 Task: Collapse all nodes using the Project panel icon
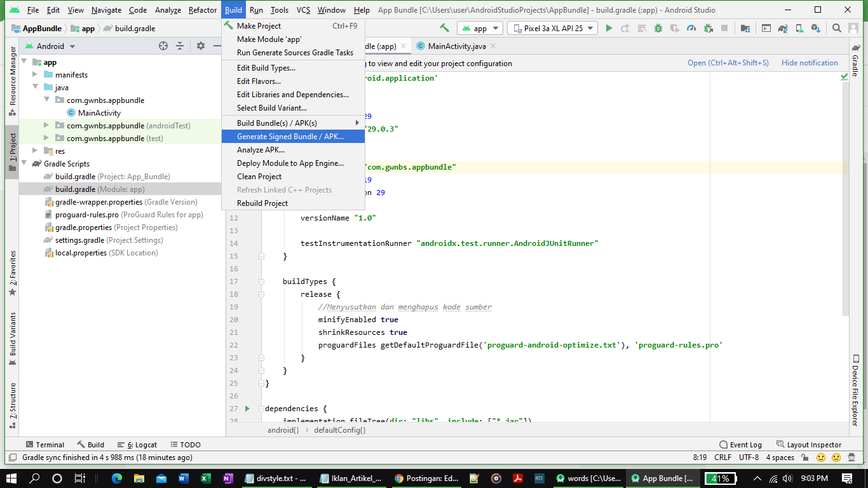(179, 46)
